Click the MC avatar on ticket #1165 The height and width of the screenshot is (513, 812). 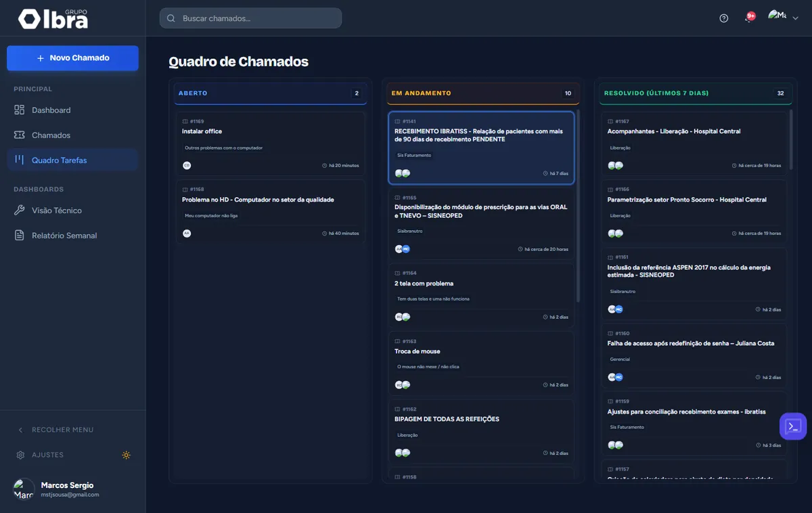(406, 249)
